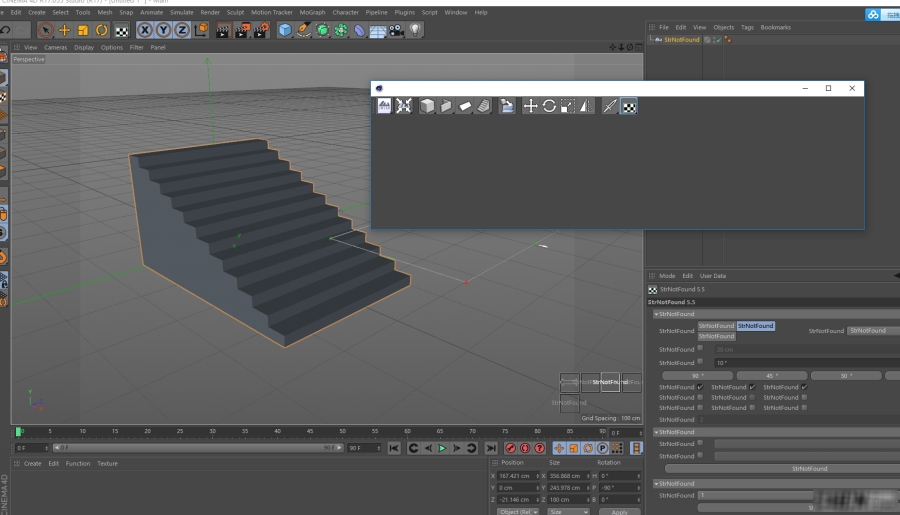Enable the checkbox beside the 20 cm field

point(701,349)
